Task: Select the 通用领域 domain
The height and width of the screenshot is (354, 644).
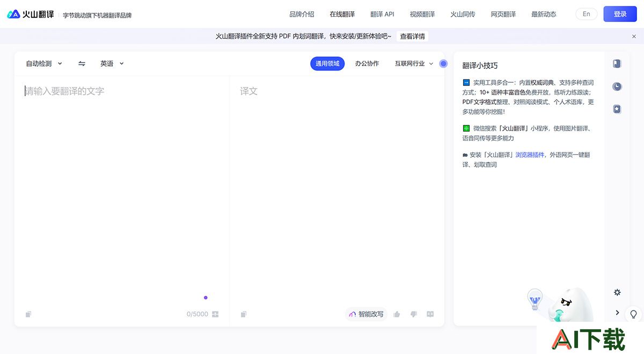Action: (x=327, y=63)
